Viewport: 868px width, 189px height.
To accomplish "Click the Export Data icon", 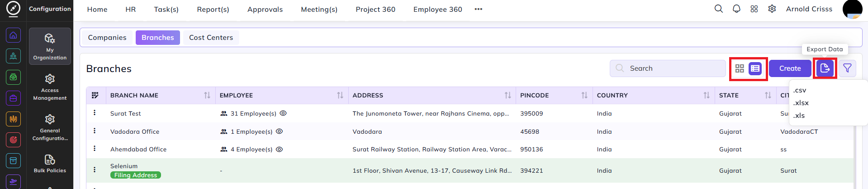I will [825, 68].
